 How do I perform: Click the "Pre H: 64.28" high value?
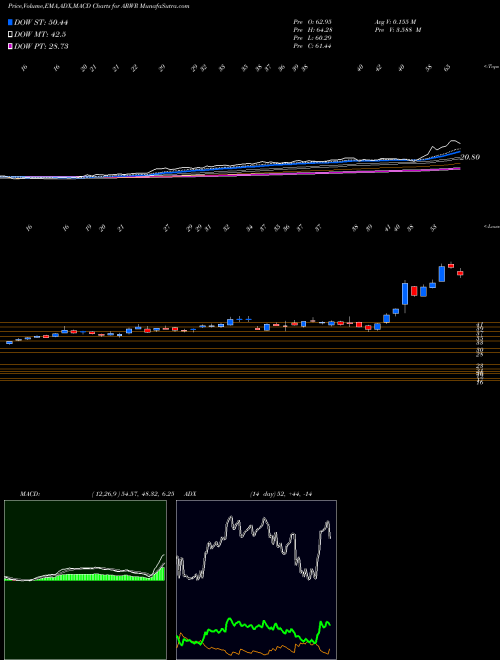[x=313, y=30]
